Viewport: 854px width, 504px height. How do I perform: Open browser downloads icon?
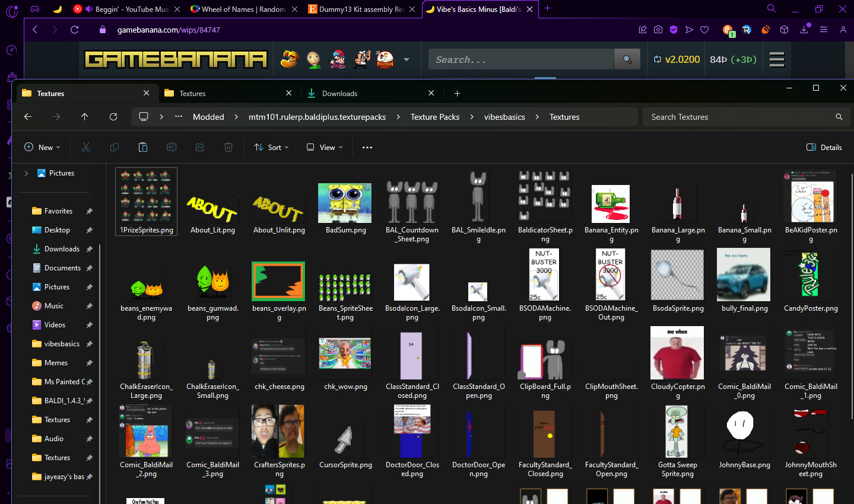[804, 30]
